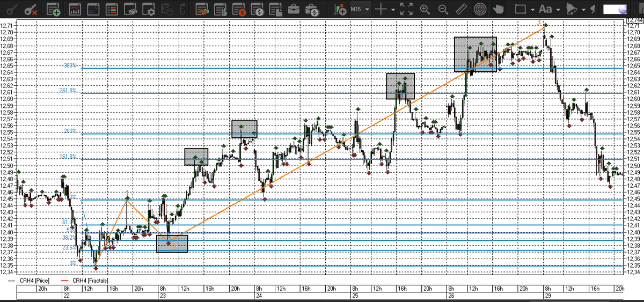Select the crosshair cursor tool
The image size is (644, 302).
tap(380, 9)
